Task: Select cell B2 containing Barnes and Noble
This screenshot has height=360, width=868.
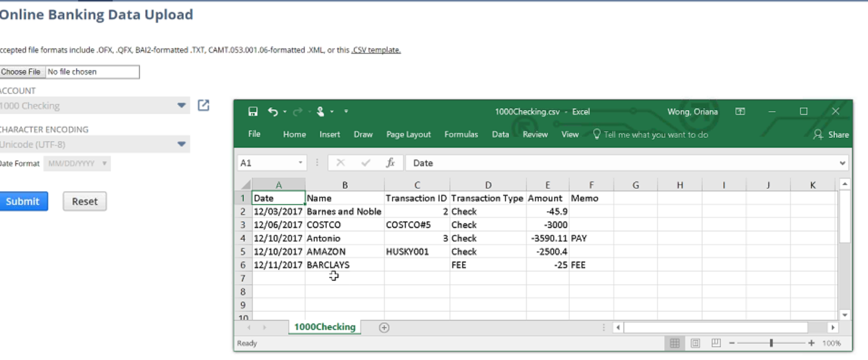Action: click(x=344, y=212)
